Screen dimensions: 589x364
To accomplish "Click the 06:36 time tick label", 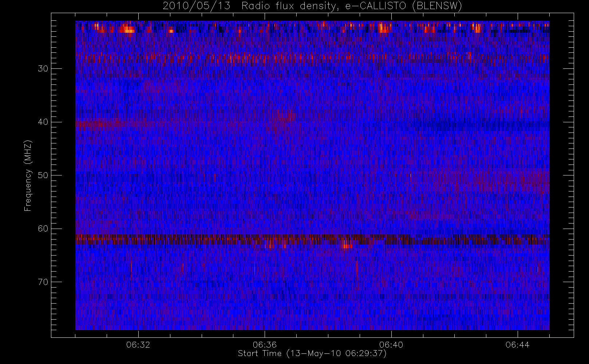I will 265,345.
